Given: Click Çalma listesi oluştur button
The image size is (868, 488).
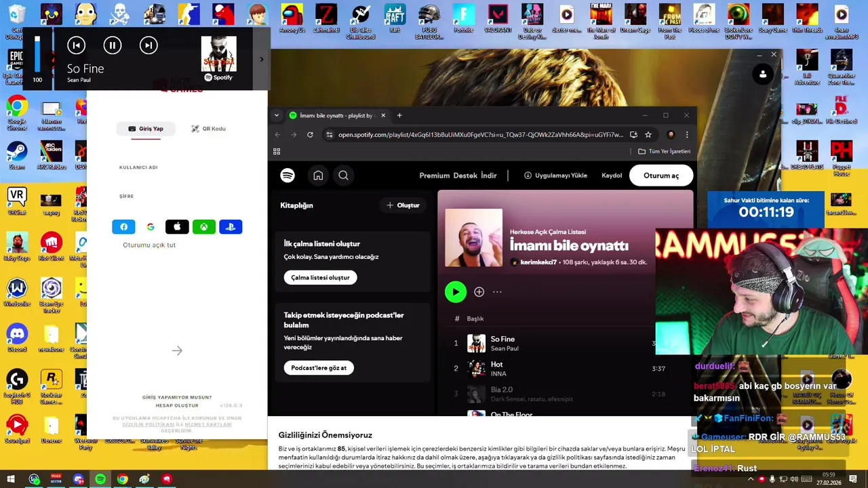Looking at the screenshot, I should coord(321,277).
